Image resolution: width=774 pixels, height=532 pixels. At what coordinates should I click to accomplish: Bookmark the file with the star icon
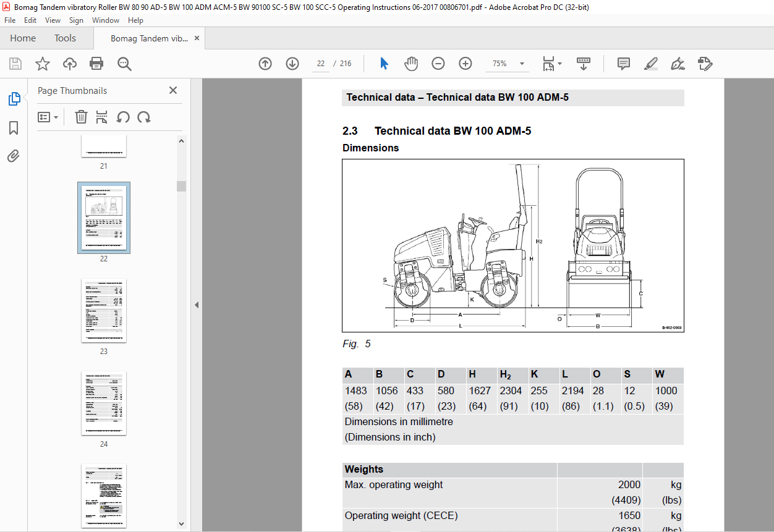pyautogui.click(x=43, y=64)
